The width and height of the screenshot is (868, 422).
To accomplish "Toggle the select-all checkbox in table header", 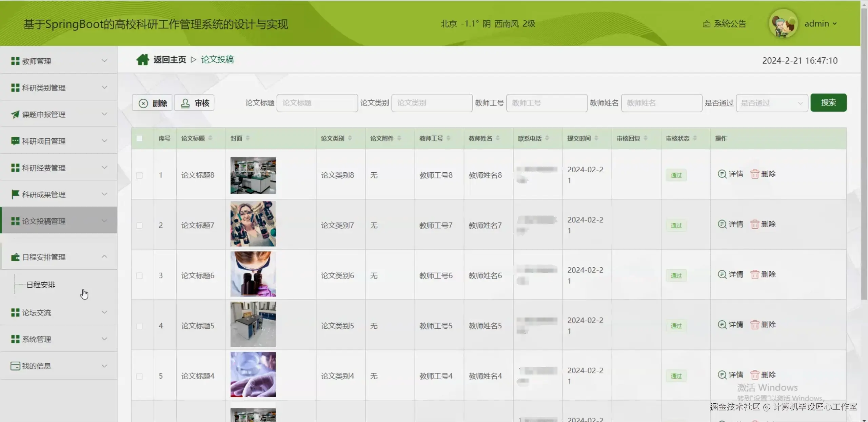I will tap(139, 138).
